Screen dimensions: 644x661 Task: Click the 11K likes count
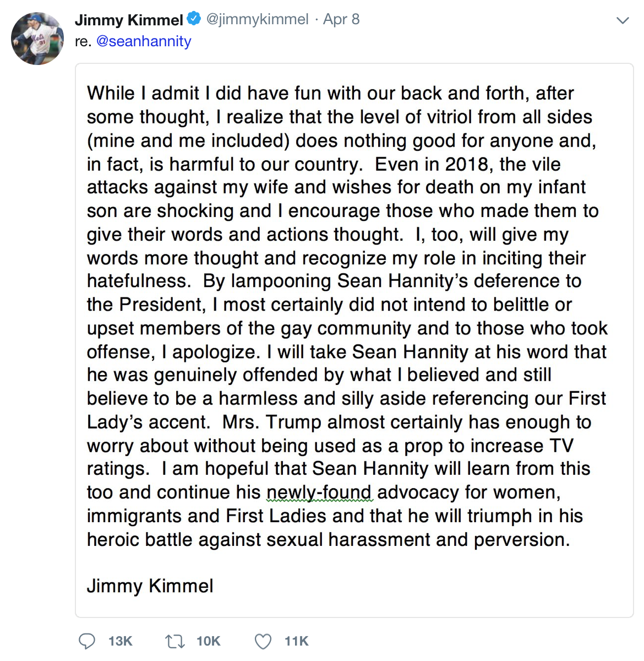click(296, 641)
